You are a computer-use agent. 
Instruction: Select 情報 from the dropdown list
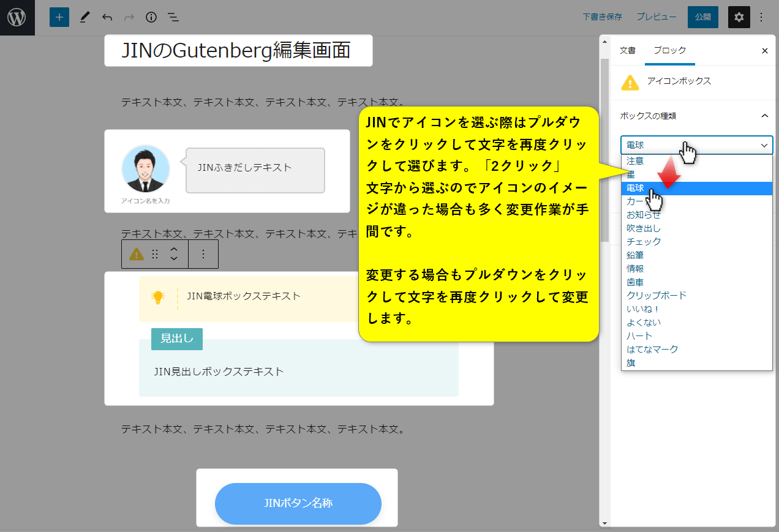coord(697,269)
